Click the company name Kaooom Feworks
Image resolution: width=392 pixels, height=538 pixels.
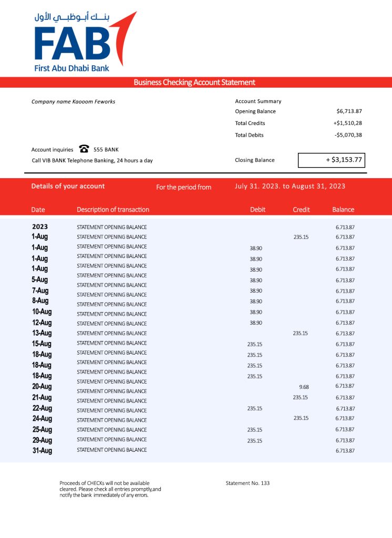click(x=73, y=101)
